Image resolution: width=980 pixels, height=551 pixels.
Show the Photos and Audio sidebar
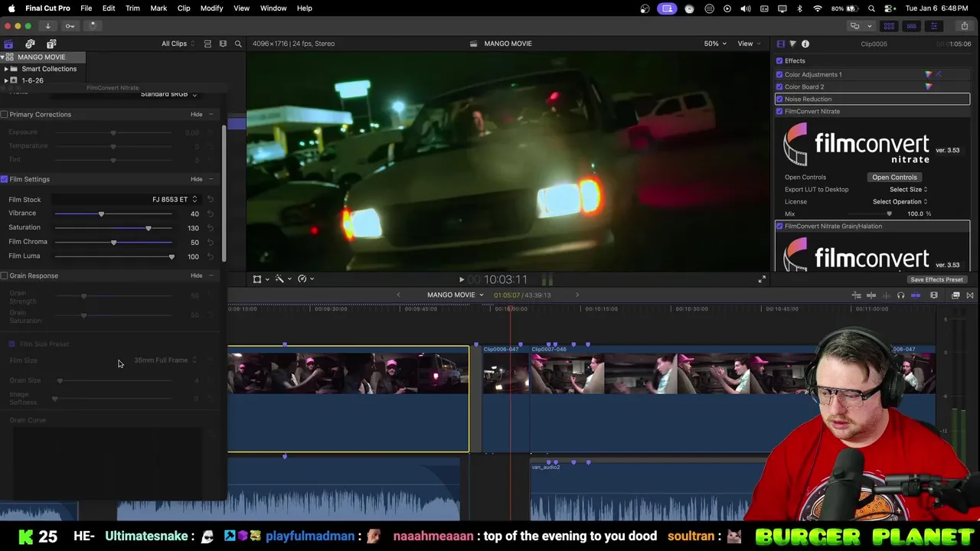coord(30,44)
